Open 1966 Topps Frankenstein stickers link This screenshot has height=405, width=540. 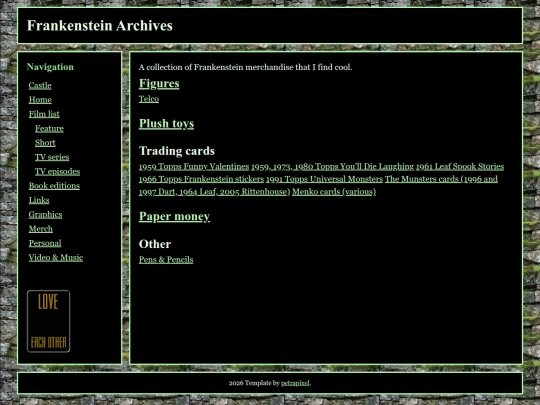pos(201,179)
